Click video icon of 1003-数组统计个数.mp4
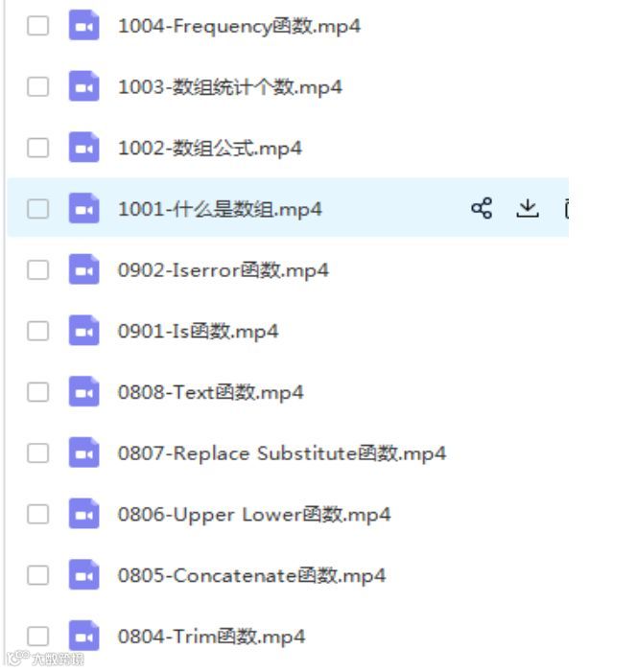Image resolution: width=636 pixels, height=672 pixels. point(84,86)
